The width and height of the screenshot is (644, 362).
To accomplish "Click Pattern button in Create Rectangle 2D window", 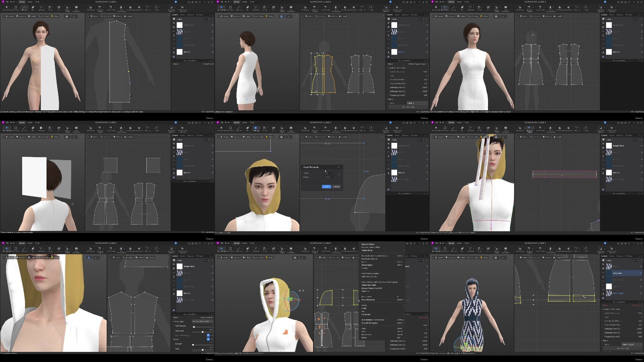I will tap(332, 137).
